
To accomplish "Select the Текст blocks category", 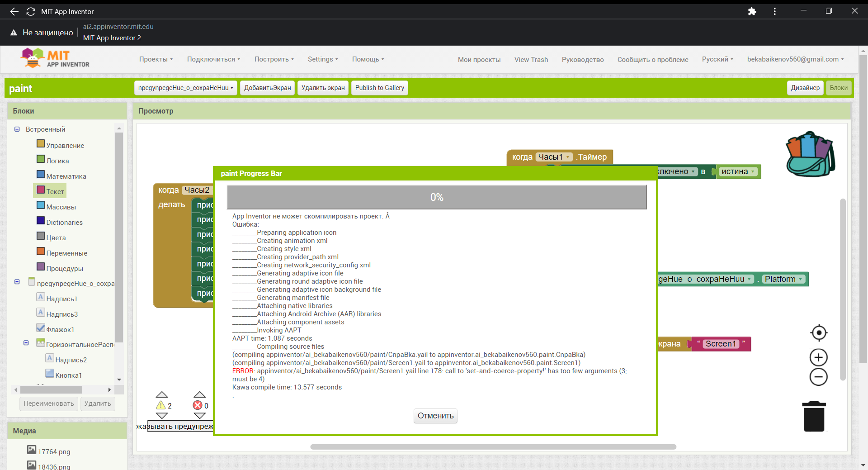I will tap(55, 191).
